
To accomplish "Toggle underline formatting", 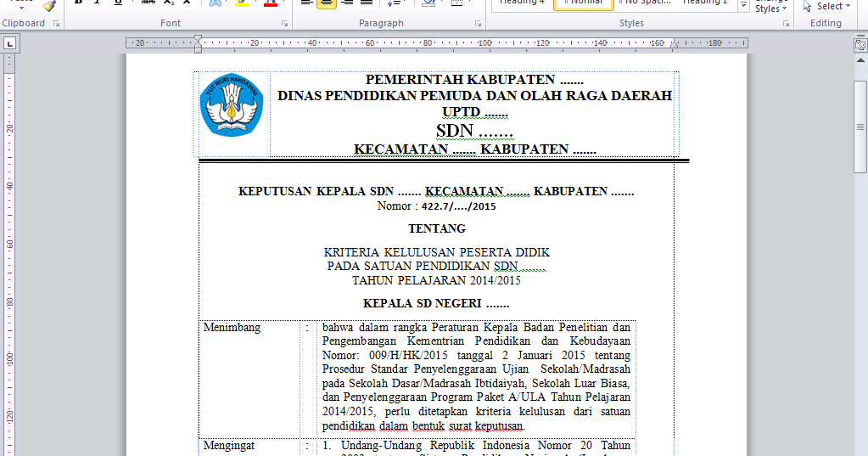I will coord(118,3).
